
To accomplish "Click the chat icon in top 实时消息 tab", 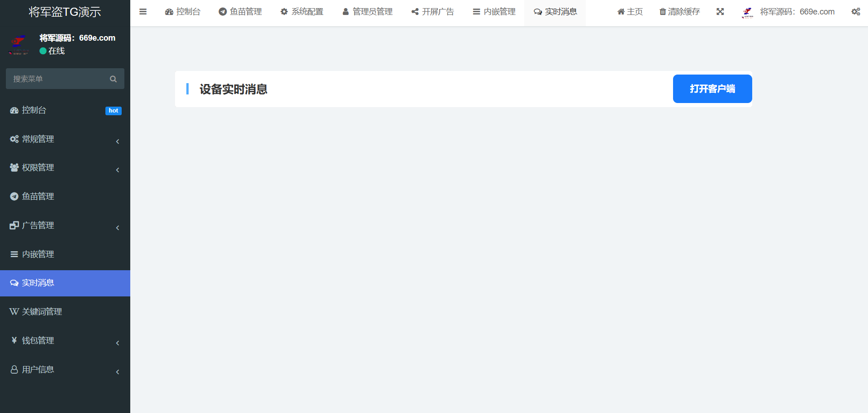I will (x=538, y=12).
